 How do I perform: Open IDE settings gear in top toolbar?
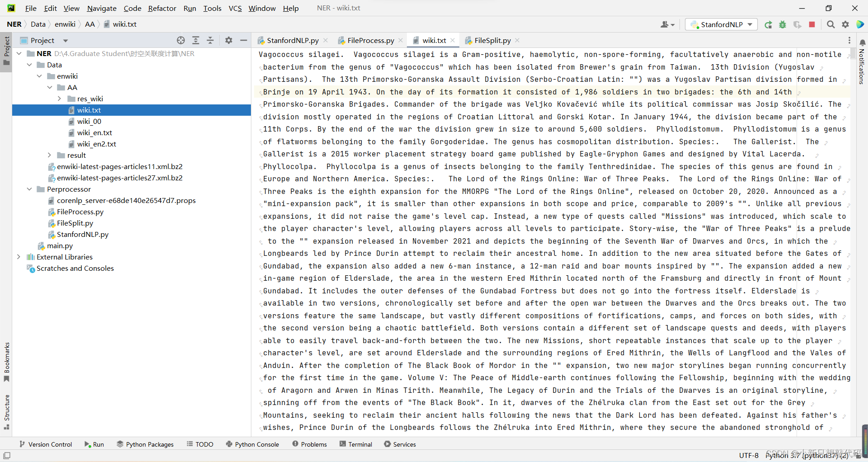(845, 24)
